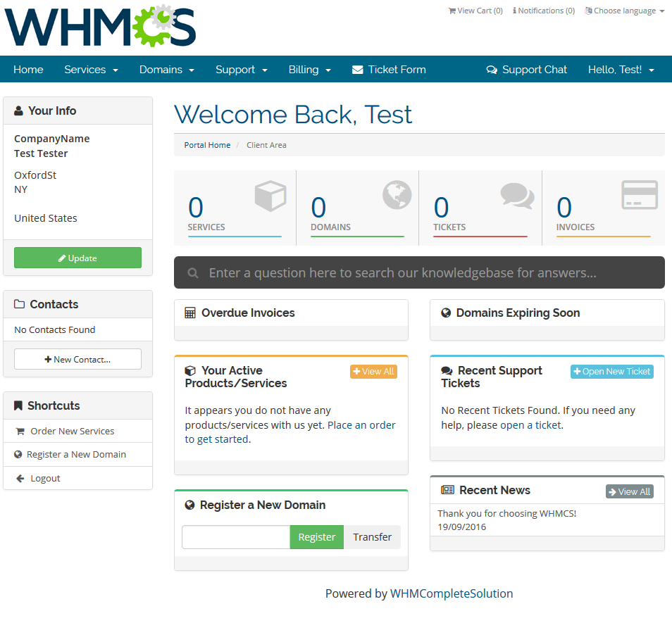
Task: Click the globe icon beside Domains Expiring Soon
Action: [x=446, y=313]
